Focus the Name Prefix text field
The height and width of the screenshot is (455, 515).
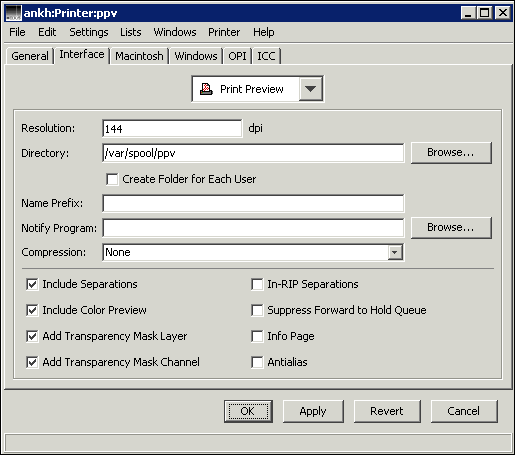(253, 203)
